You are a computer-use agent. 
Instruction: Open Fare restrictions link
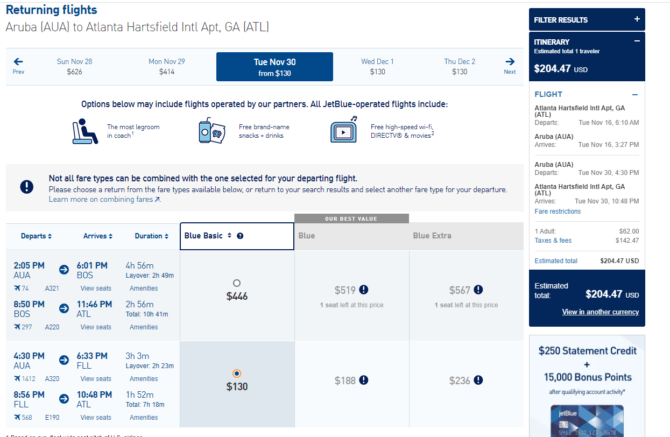pyautogui.click(x=558, y=211)
